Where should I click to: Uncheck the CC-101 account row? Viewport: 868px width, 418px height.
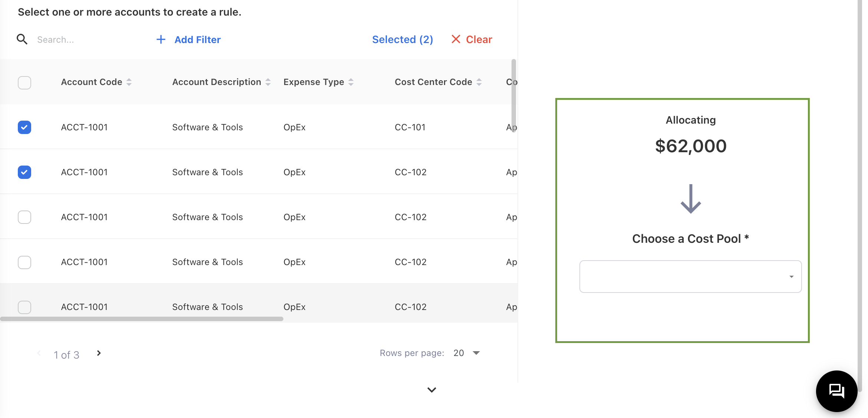coord(24,127)
